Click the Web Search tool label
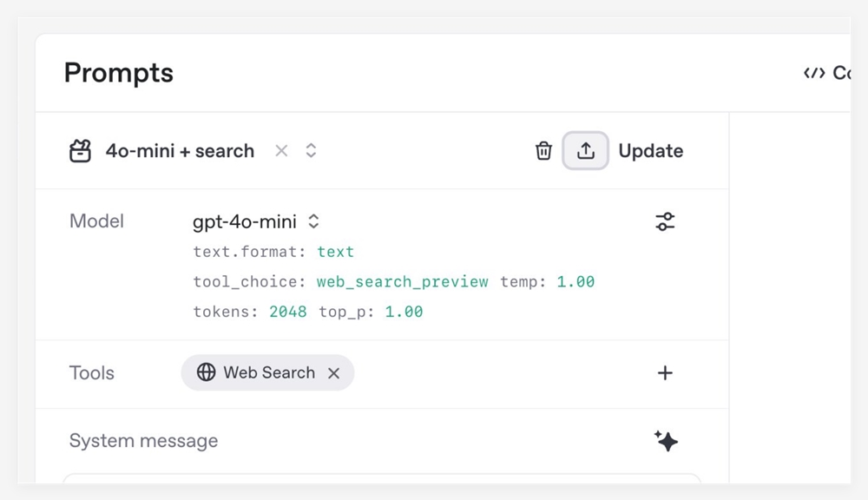Viewport: 868px width, 500px height. pyautogui.click(x=269, y=372)
